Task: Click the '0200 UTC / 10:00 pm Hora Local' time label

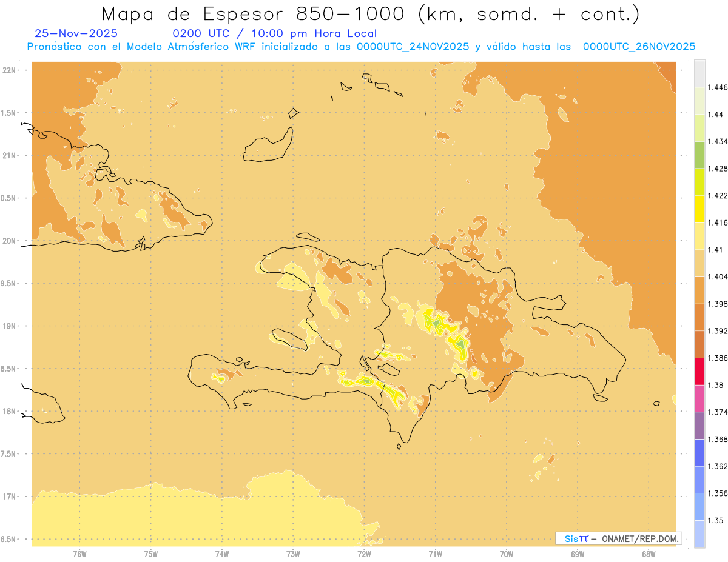Action: [x=275, y=33]
